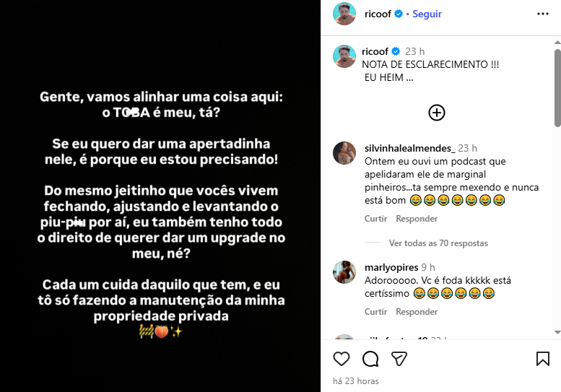
Task: Click the verified badge beside ricoof header
Action: 399,14
